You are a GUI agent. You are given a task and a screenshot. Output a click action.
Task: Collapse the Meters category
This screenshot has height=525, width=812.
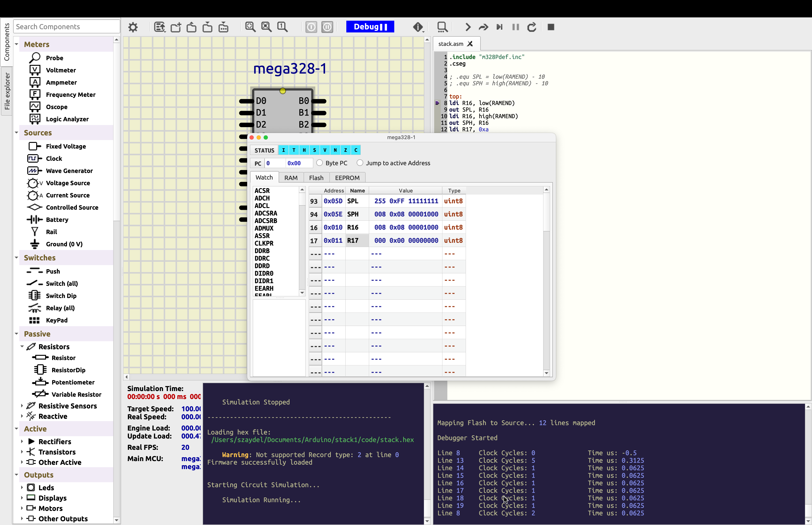coord(16,44)
